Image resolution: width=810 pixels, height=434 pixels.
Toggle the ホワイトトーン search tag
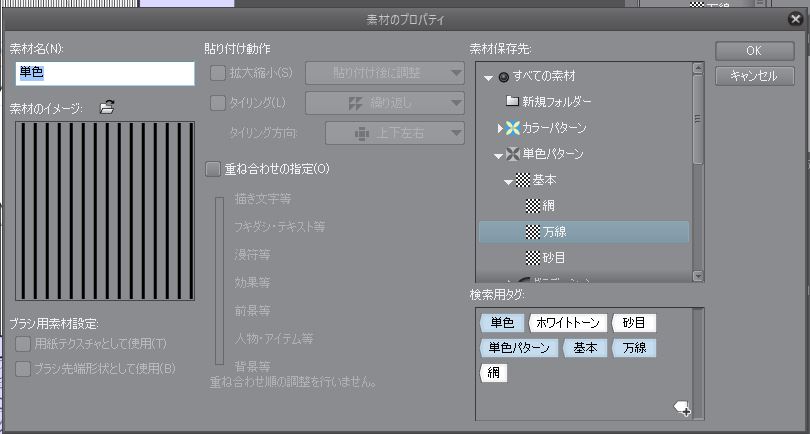(x=567, y=323)
